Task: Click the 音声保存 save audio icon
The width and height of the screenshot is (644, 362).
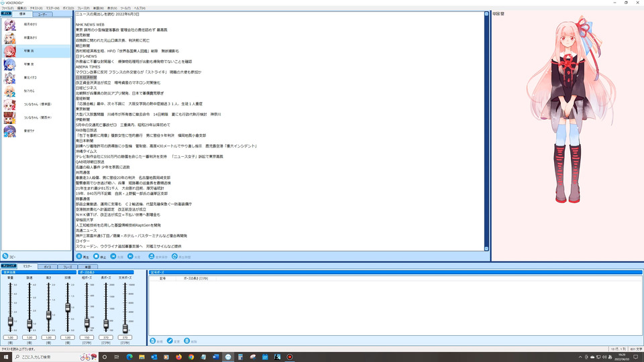Action: click(152, 256)
